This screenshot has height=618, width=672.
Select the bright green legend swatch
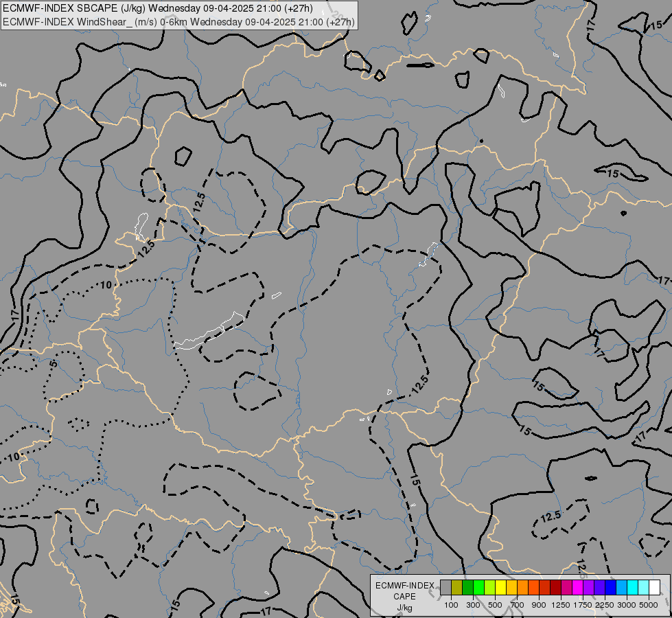(x=478, y=588)
